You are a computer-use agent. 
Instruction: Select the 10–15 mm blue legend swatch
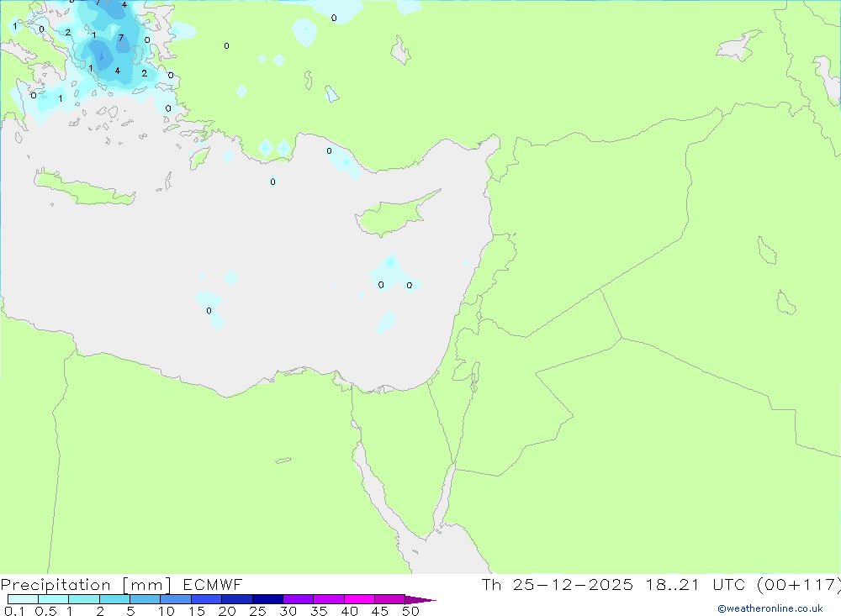(x=176, y=599)
